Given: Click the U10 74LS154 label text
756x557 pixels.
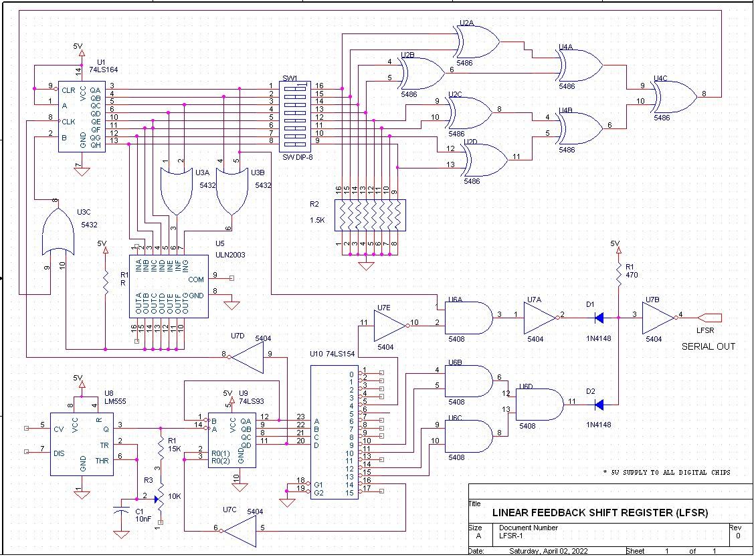Looking at the screenshot, I should (x=333, y=354).
